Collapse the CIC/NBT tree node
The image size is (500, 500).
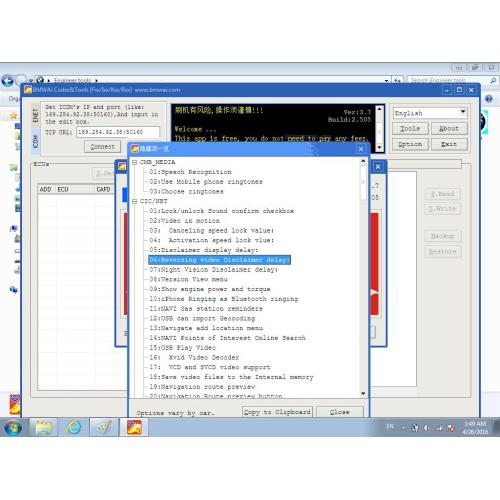click(135, 201)
